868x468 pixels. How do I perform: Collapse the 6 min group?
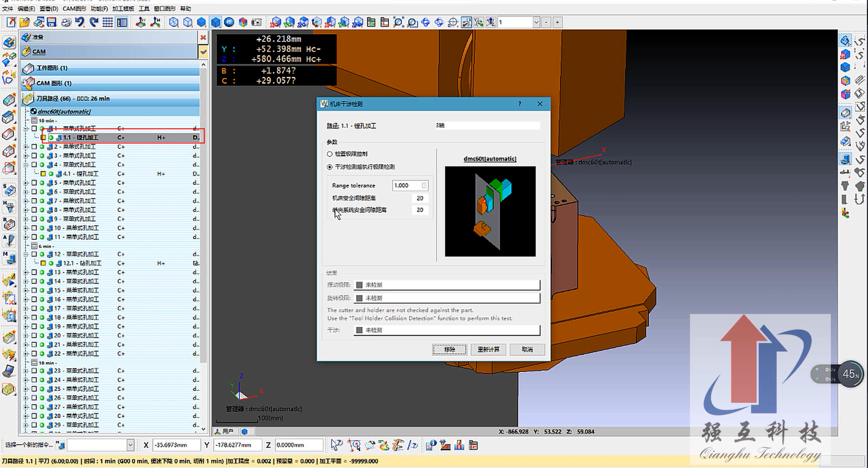coord(34,246)
